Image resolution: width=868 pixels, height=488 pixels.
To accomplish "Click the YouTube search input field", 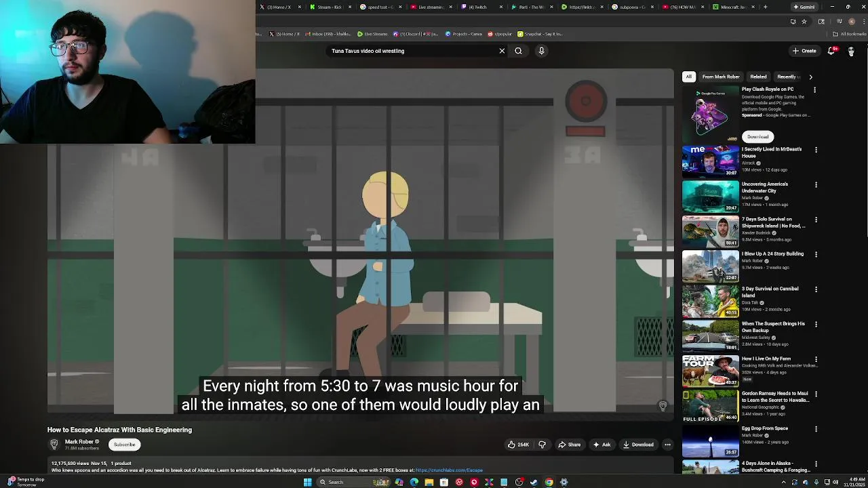I will pos(410,51).
